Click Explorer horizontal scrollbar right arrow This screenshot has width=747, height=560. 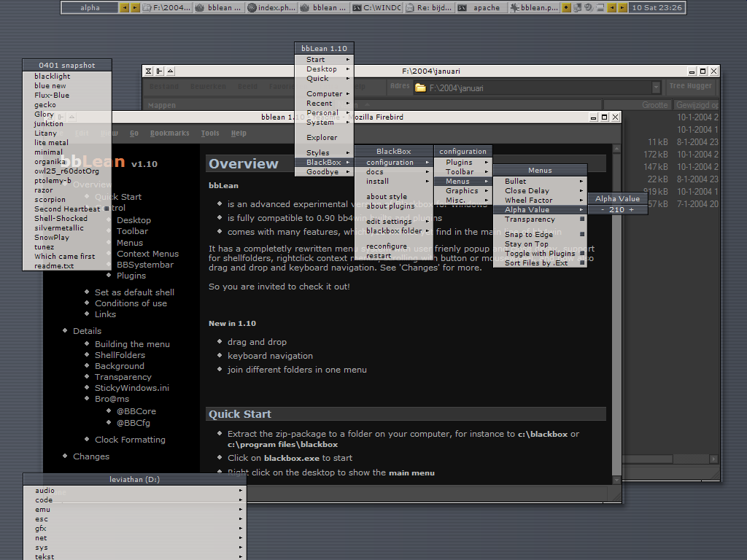713,459
